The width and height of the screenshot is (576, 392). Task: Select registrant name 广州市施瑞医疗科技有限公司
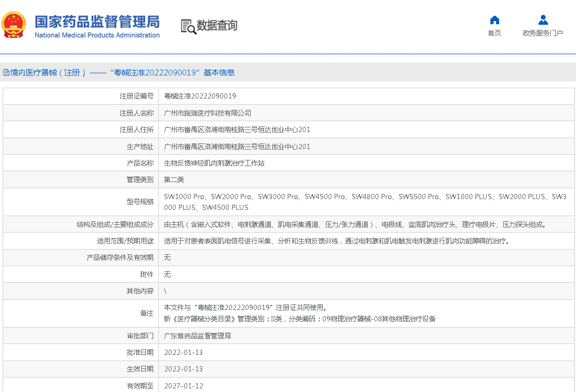[207, 113]
